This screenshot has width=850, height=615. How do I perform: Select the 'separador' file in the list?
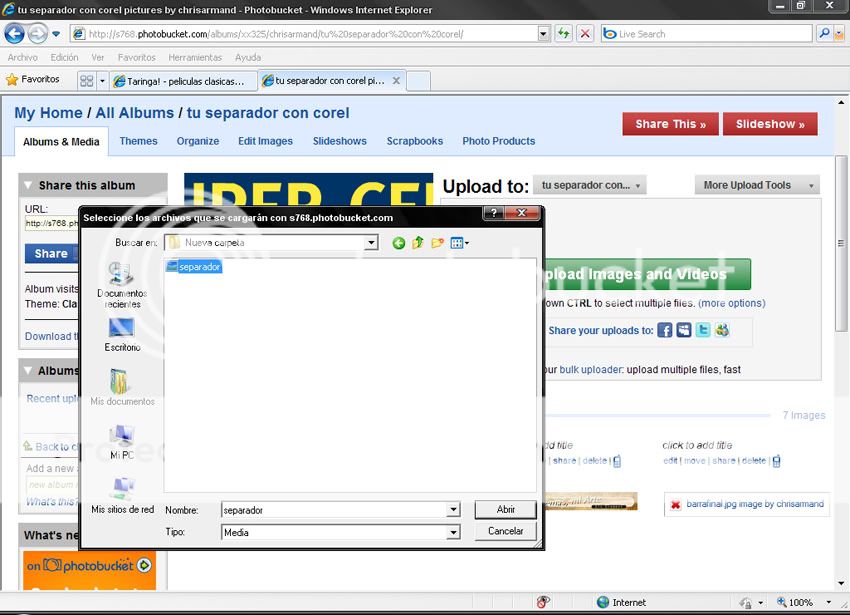194,266
